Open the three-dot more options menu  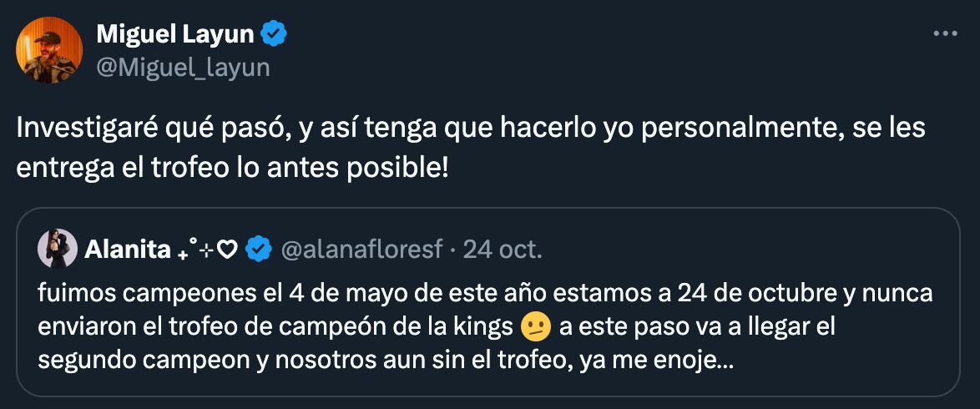click(x=944, y=34)
